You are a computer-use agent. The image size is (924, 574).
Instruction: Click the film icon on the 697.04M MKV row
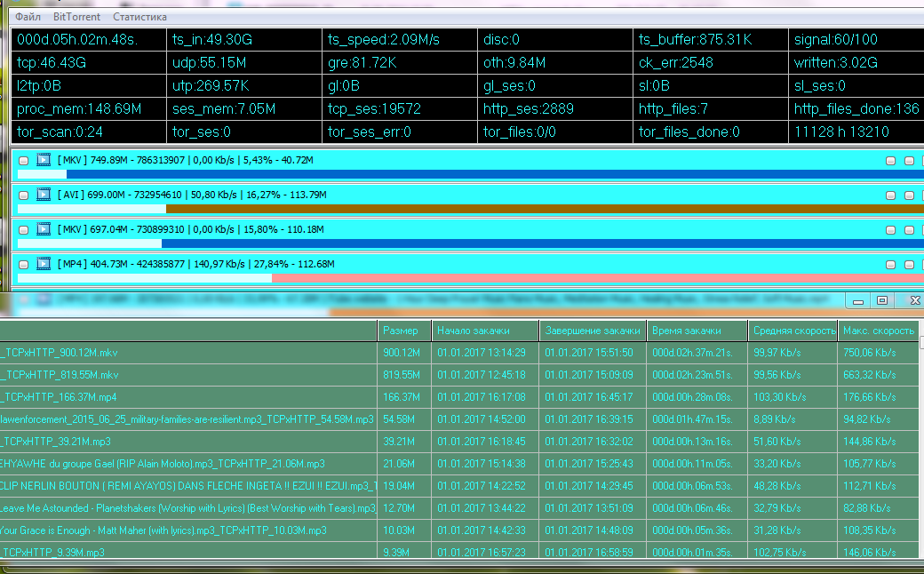click(x=44, y=229)
